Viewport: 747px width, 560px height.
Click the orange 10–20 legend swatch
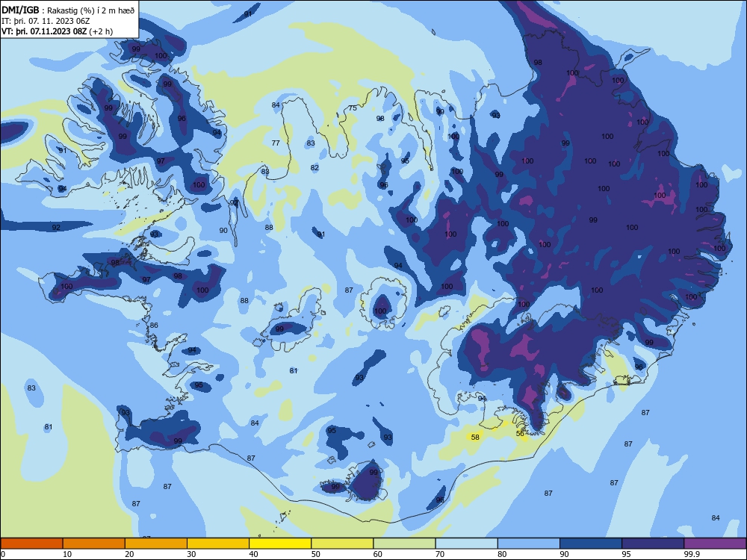[x=94, y=544]
